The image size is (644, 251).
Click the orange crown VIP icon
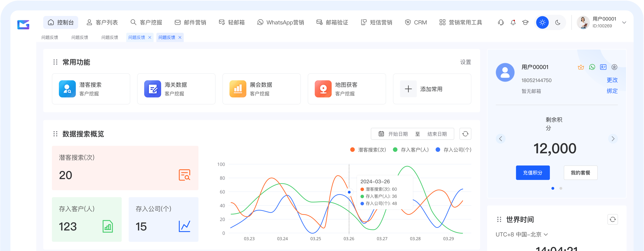click(x=581, y=67)
